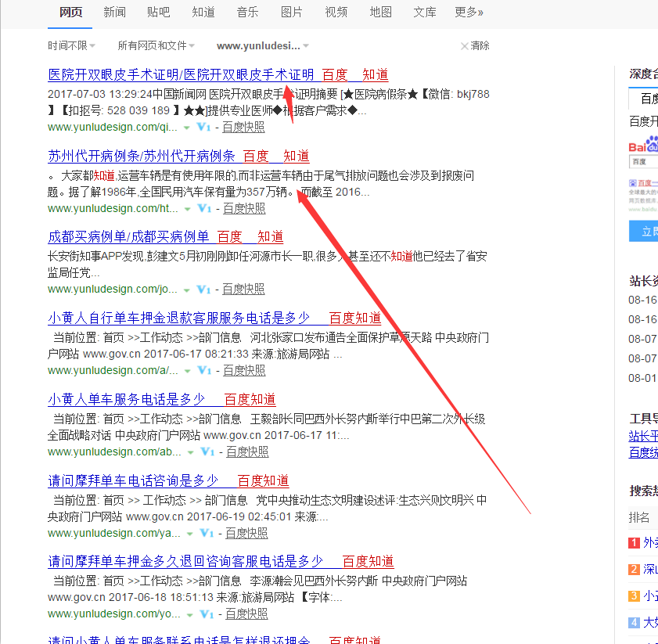Click the V1 icon under 小黄人单车服务电话 result
Screen dimensions: 658x644
(207, 452)
